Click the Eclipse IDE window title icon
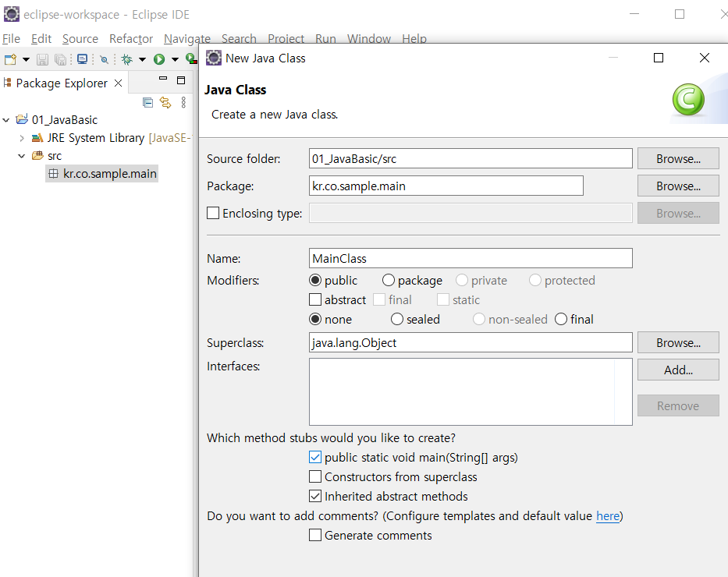728x577 pixels. click(x=12, y=14)
